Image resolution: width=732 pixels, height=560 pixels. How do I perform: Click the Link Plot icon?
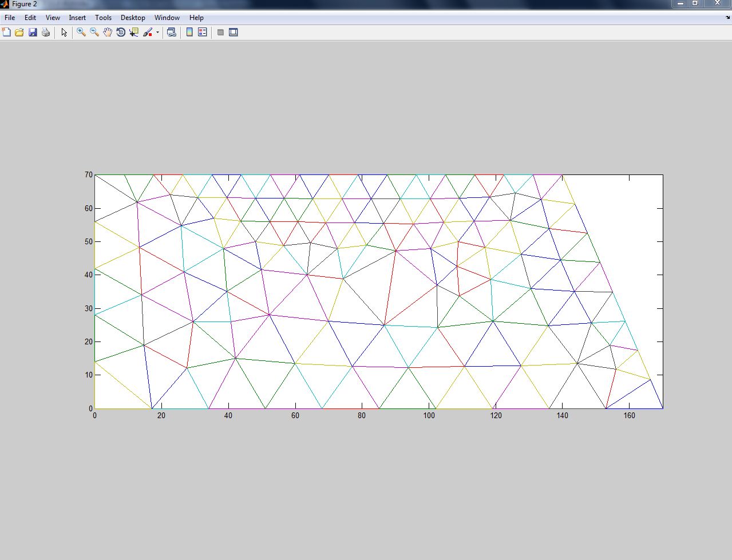(x=171, y=33)
